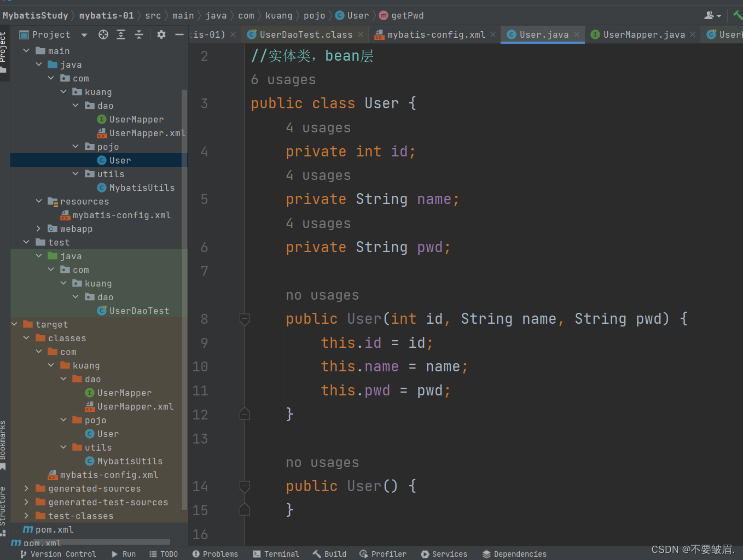
Task: Collapse the utils package under main kuang
Action: [76, 174]
